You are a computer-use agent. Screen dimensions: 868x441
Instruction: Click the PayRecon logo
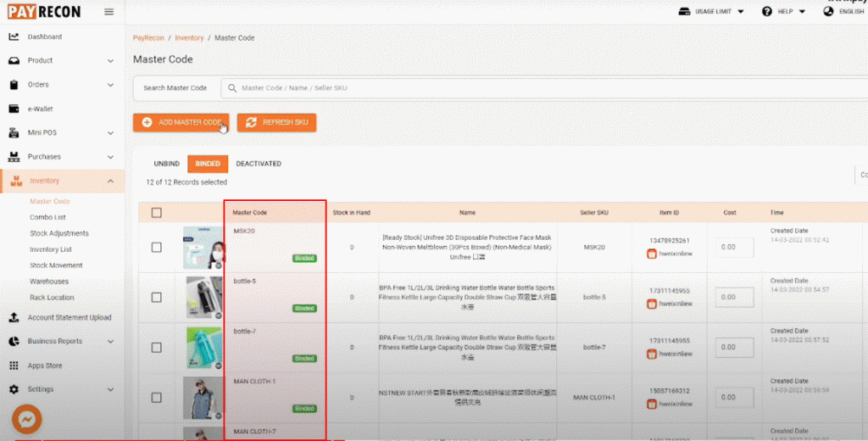point(44,12)
